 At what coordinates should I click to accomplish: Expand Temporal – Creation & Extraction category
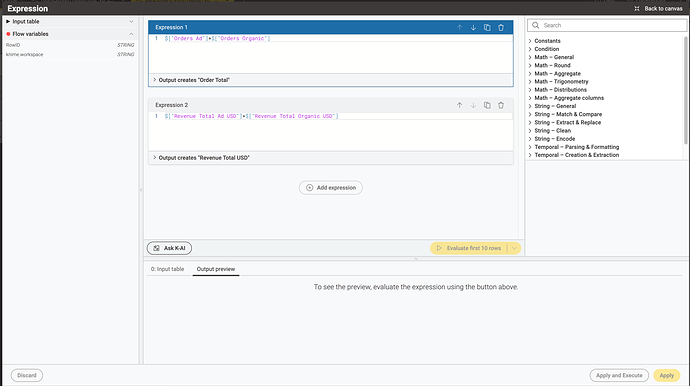click(530, 155)
